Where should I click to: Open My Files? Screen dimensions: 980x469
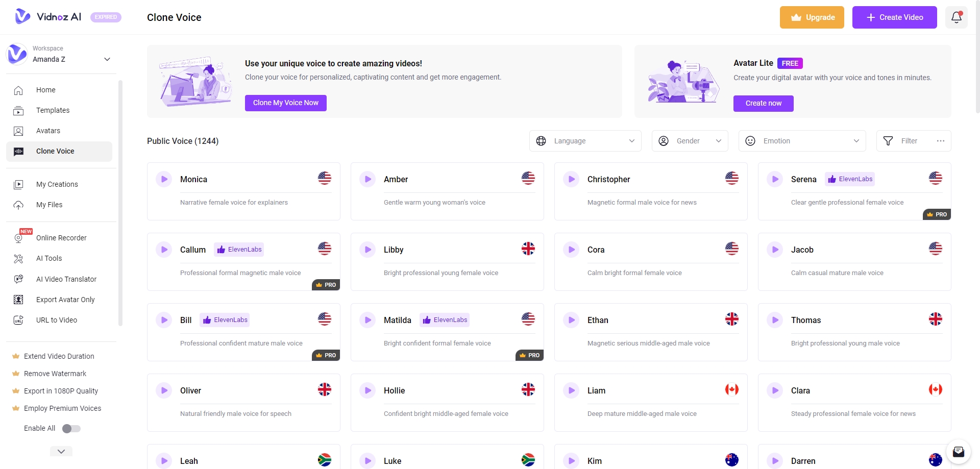click(59, 205)
